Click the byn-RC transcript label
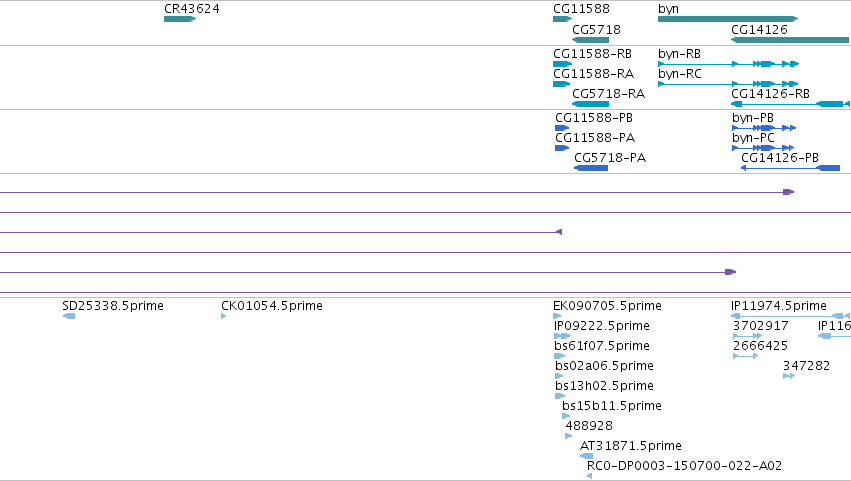851x481 pixels. tap(679, 74)
